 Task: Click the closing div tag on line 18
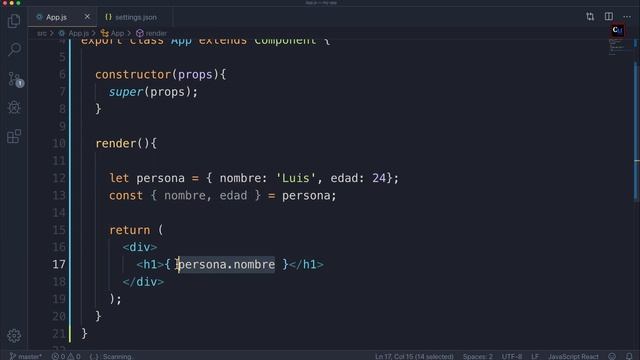click(x=143, y=282)
